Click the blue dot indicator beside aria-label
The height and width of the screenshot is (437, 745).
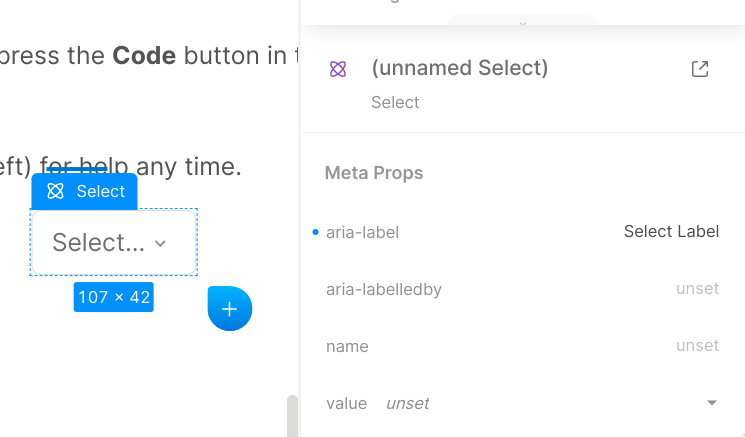315,232
